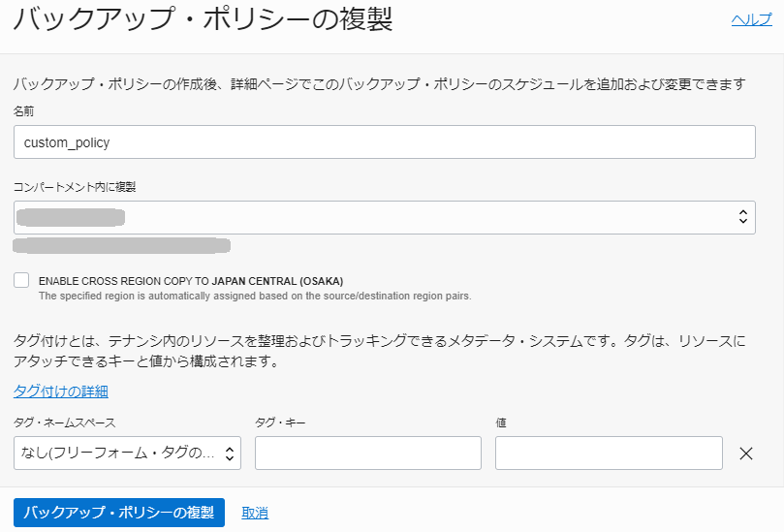Click the バックアップ・ポリシーの複製 page heading

pos(203,19)
